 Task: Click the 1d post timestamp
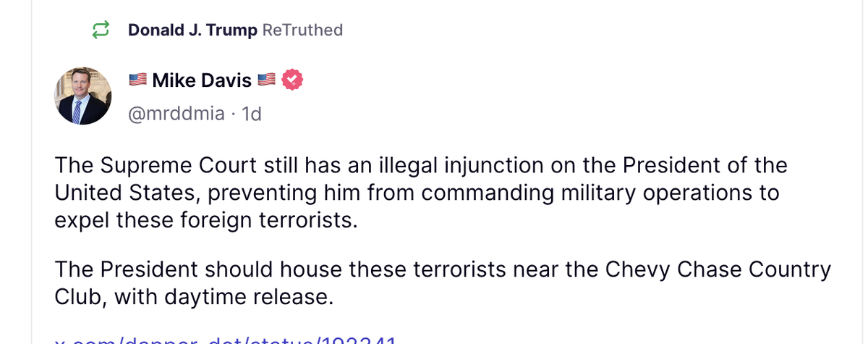[x=251, y=114]
